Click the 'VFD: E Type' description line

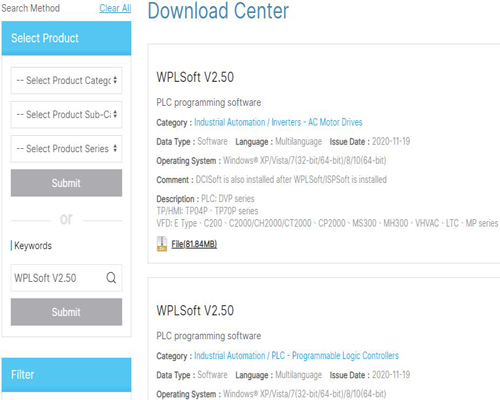tap(327, 223)
